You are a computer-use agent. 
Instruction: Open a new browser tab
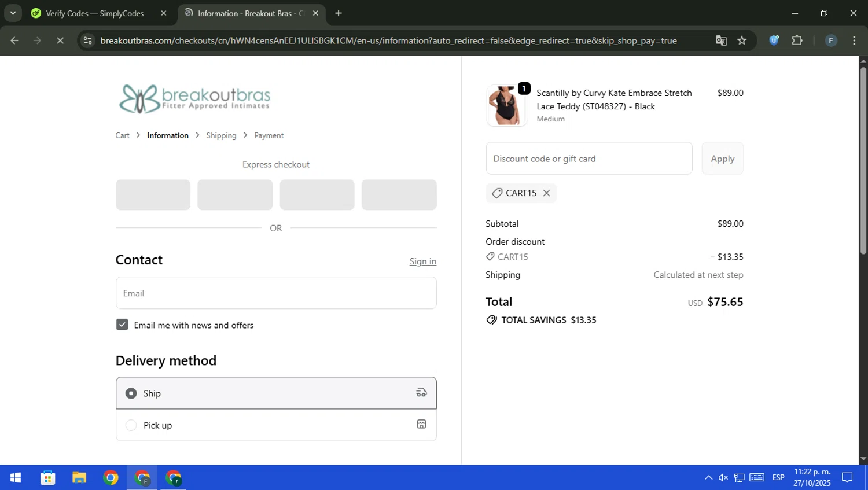(339, 13)
